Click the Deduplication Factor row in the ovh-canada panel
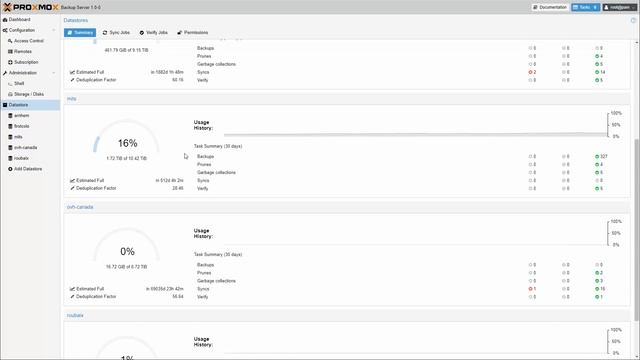640x360 pixels. click(x=127, y=297)
